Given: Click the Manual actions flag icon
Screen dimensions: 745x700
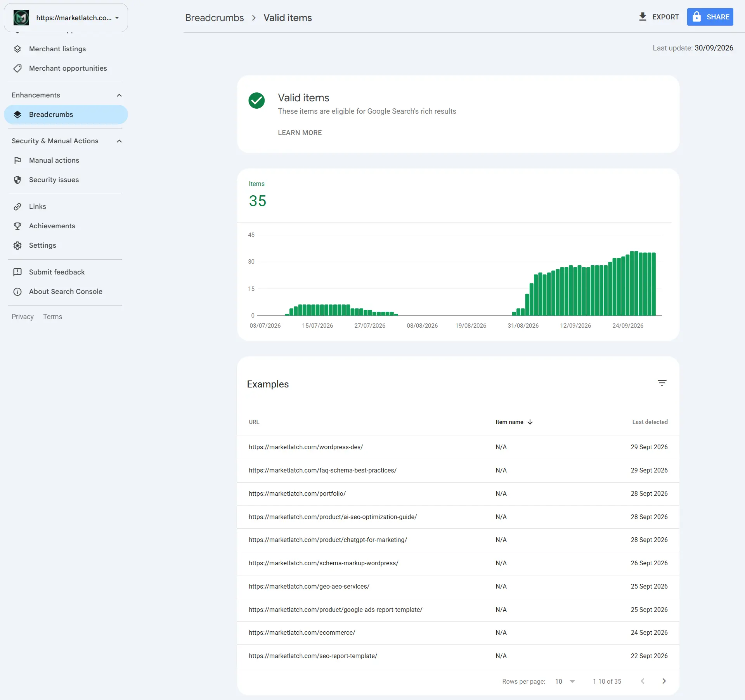Looking at the screenshot, I should (x=17, y=160).
